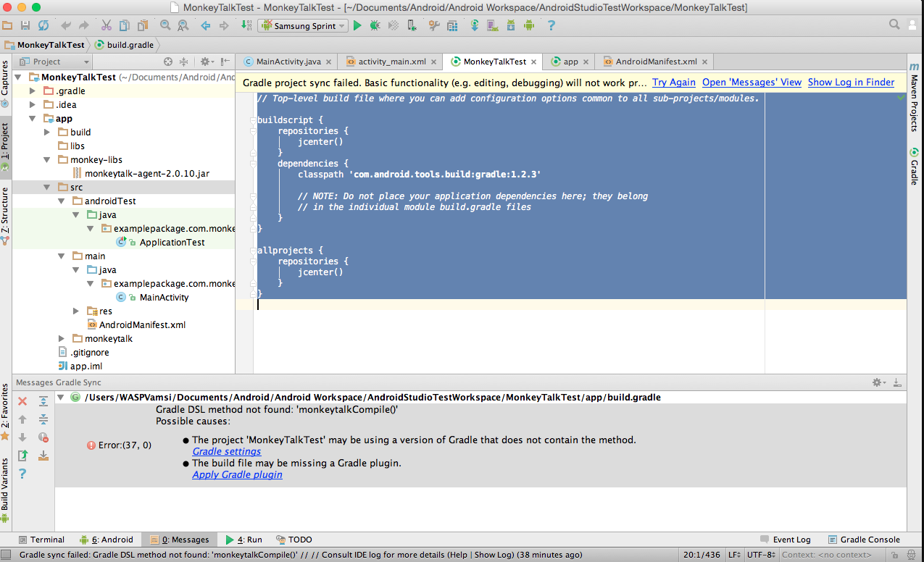The width and height of the screenshot is (924, 562).
Task: Toggle the Build Variants tool window
Action: [5, 490]
